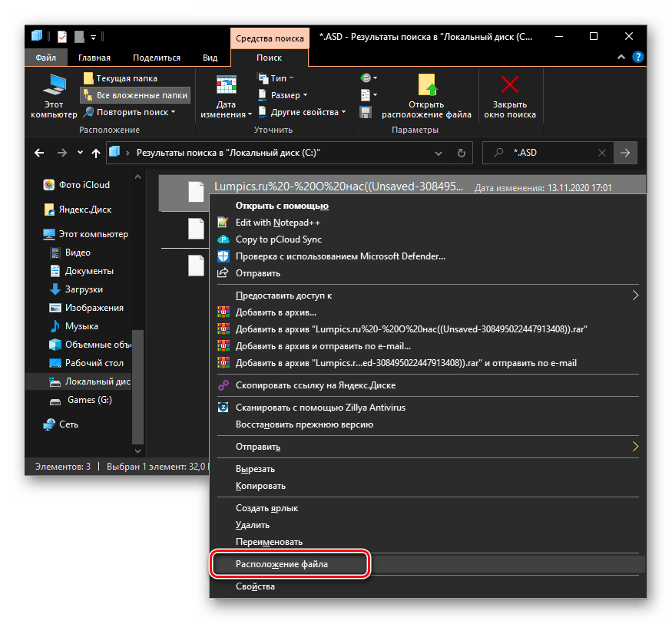Open 'Загрузки' folder in navigation pane
Viewport: 672px width, 624px height.
[84, 289]
